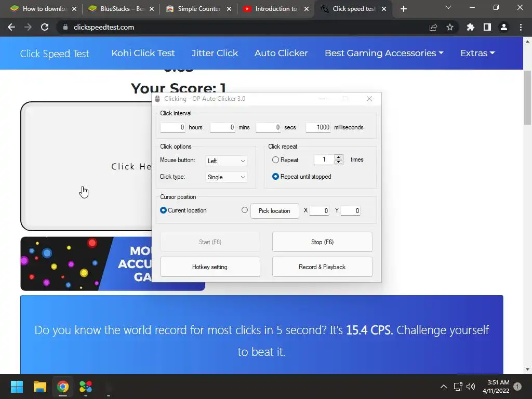This screenshot has height=399, width=532.
Task: Minimize the OP Auto Clicker window
Action: coord(322,99)
